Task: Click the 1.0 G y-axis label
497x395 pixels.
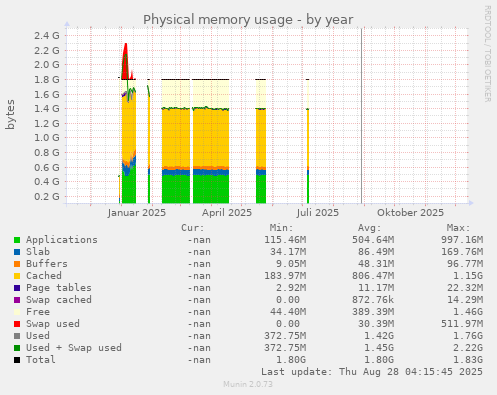Action: (47, 137)
